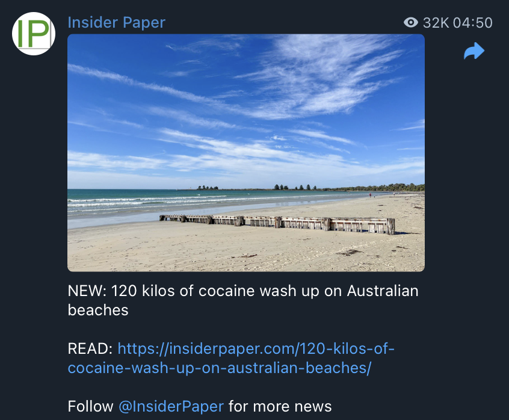The width and height of the screenshot is (509, 420).
Task: Open the insiderpaper.com article link
Action: 256,348
